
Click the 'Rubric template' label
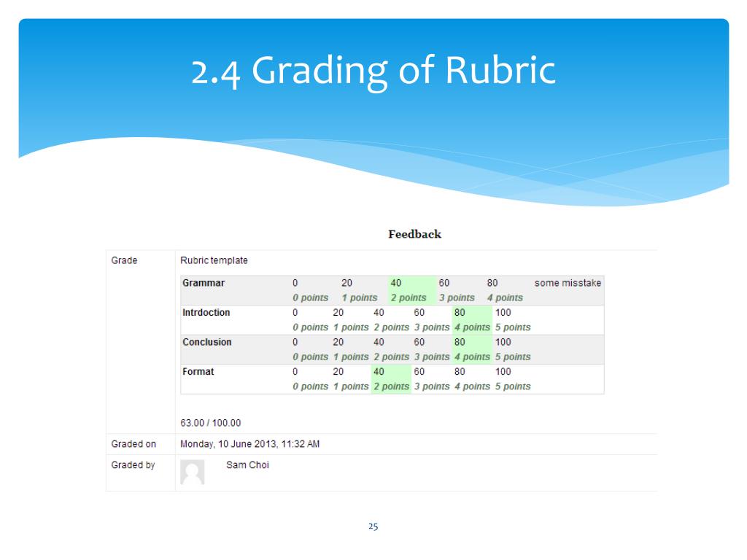(214, 260)
